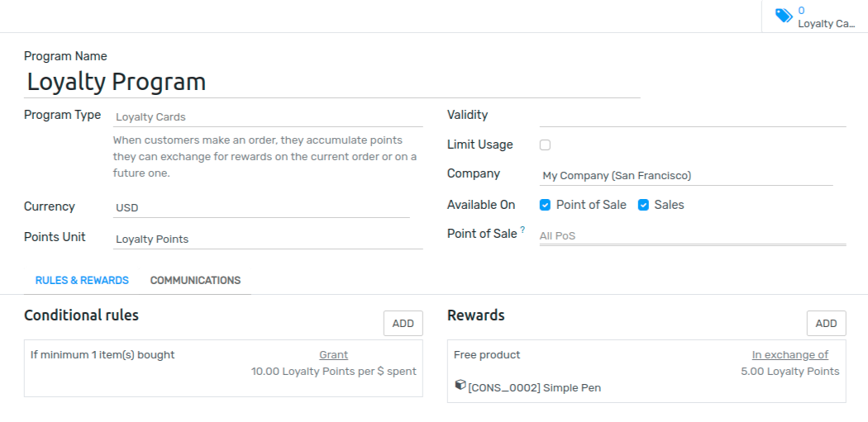Viewport: 868px width, 422px height.
Task: Click the Point of Sale help question mark
Action: [522, 230]
